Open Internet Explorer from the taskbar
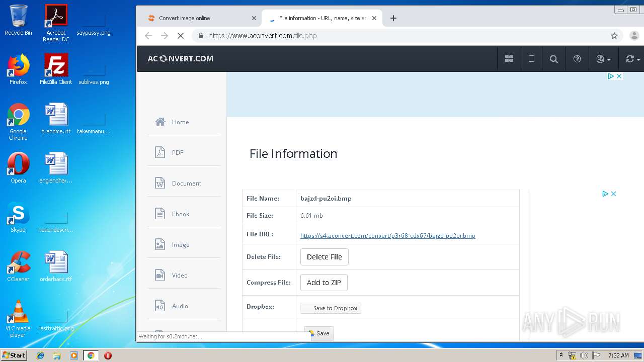 click(x=40, y=355)
